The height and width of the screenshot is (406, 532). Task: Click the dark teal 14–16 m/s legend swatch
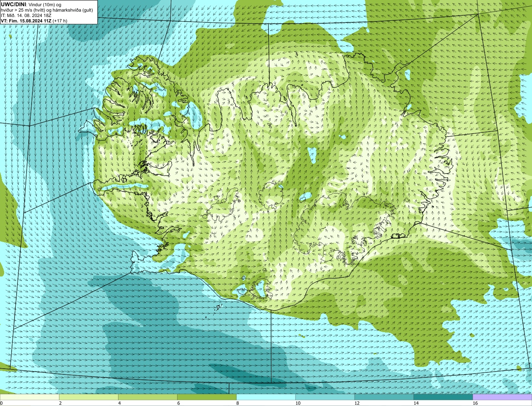[443, 397]
